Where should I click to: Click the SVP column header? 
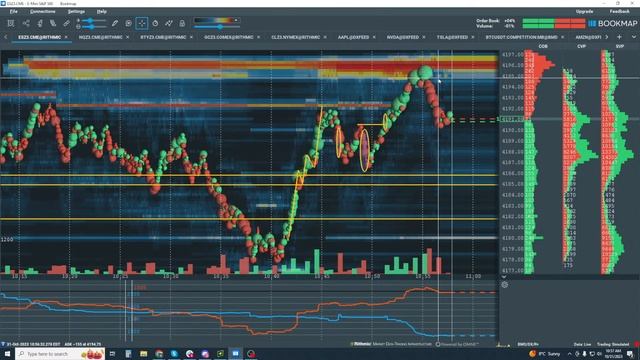click(x=620, y=47)
